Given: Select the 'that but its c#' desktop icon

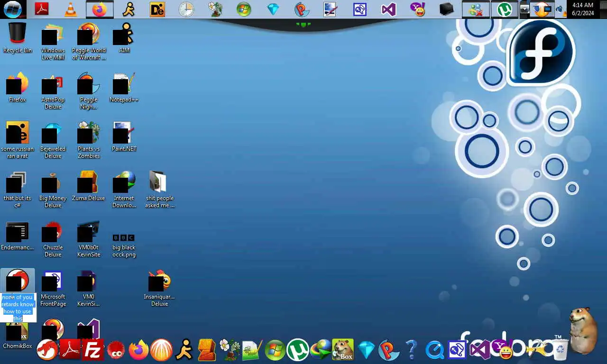Looking at the screenshot, I should point(18,189).
